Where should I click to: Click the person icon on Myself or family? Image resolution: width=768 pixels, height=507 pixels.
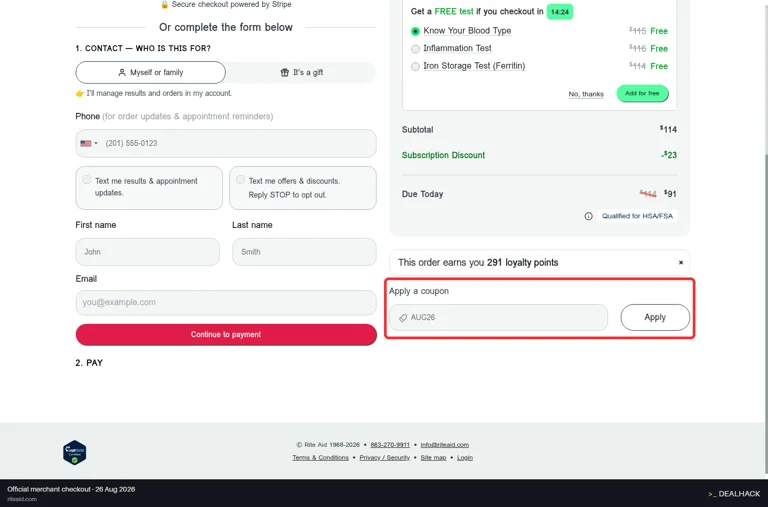[x=122, y=72]
